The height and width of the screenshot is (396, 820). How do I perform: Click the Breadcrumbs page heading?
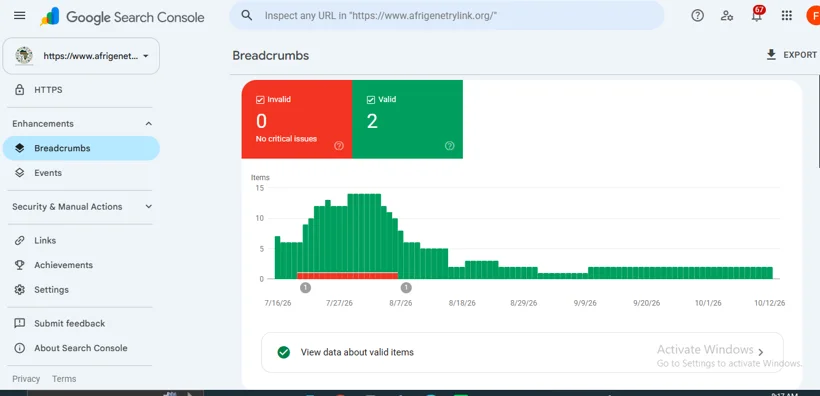[x=270, y=55]
